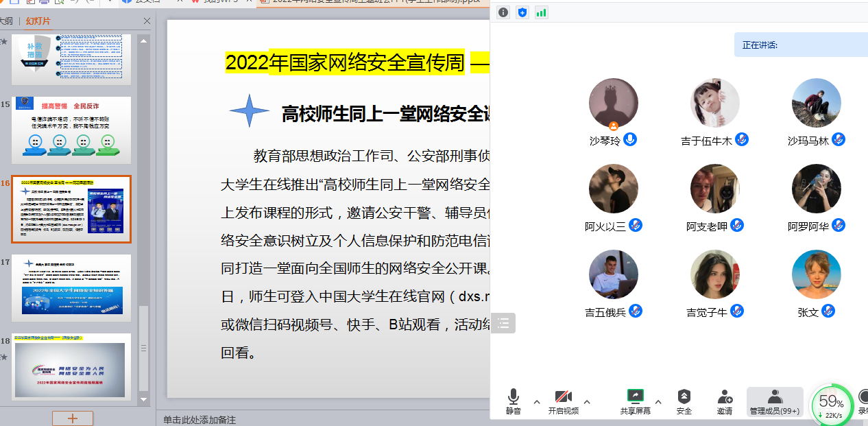This screenshot has width=868, height=426.
Task: Toggle the 开启视频 camera on
Action: pyautogui.click(x=563, y=397)
